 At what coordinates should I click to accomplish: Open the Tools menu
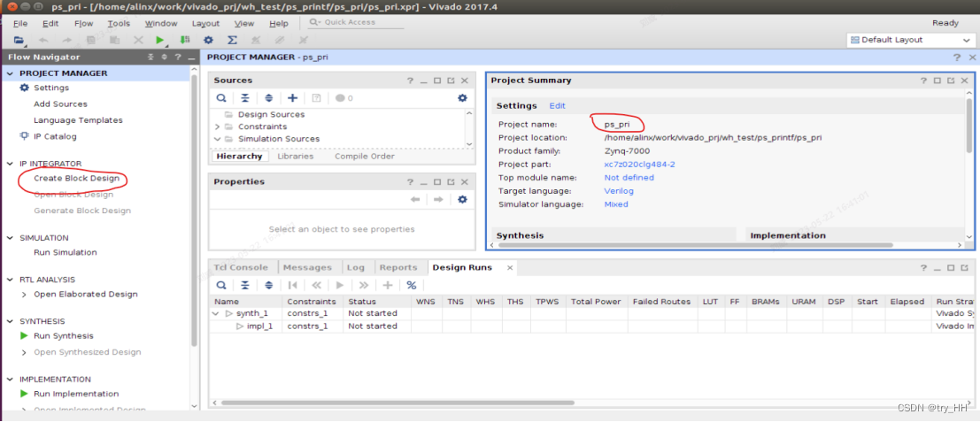119,23
